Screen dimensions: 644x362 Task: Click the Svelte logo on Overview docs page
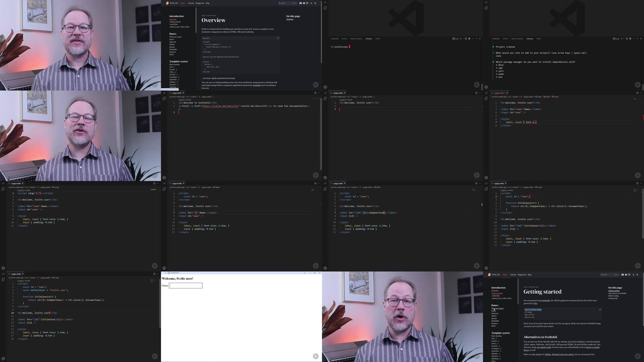click(x=172, y=3)
